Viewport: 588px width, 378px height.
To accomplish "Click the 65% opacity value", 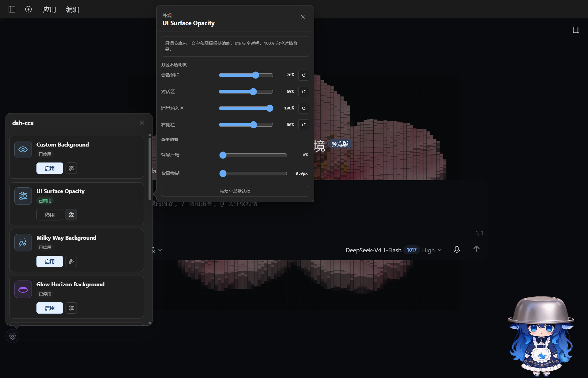I will [290, 92].
